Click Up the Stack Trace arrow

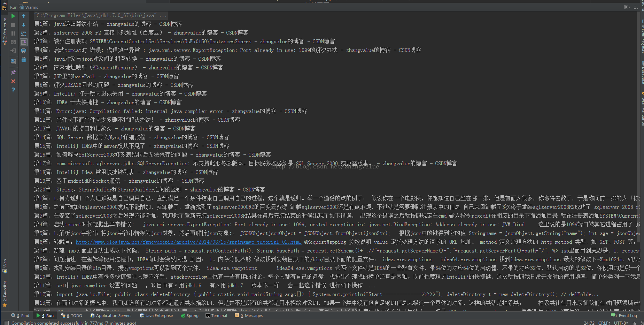point(24,16)
